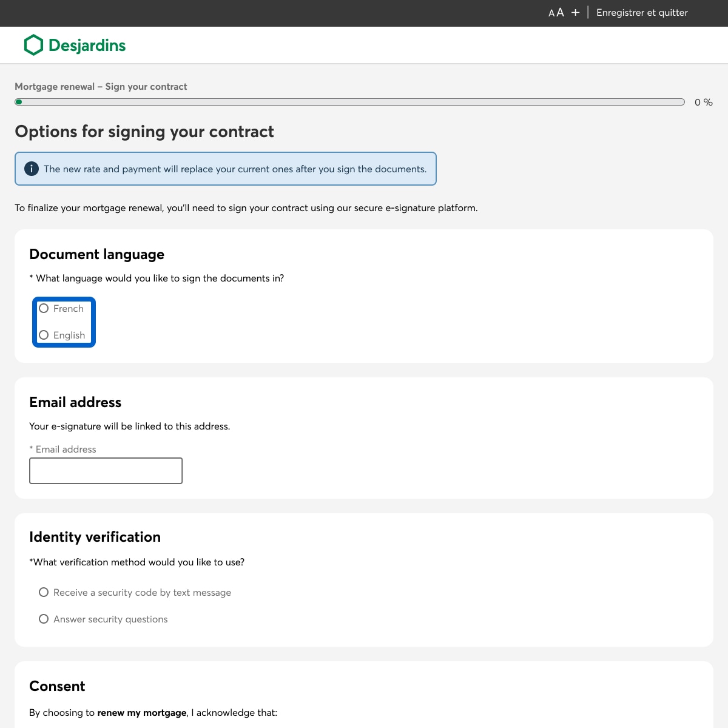This screenshot has width=728, height=728.
Task: Focus the Email address input field
Action: pyautogui.click(x=106, y=471)
